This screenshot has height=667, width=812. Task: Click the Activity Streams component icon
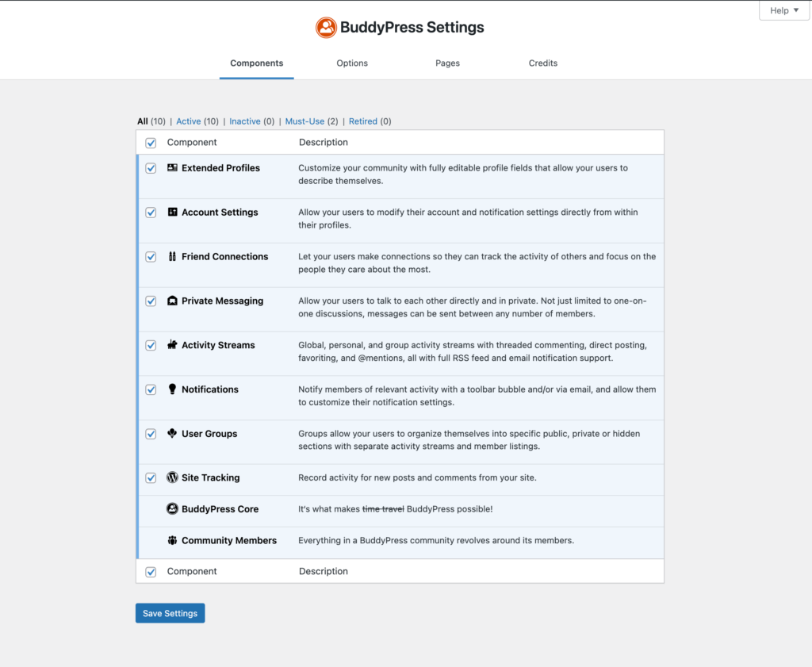(x=172, y=345)
